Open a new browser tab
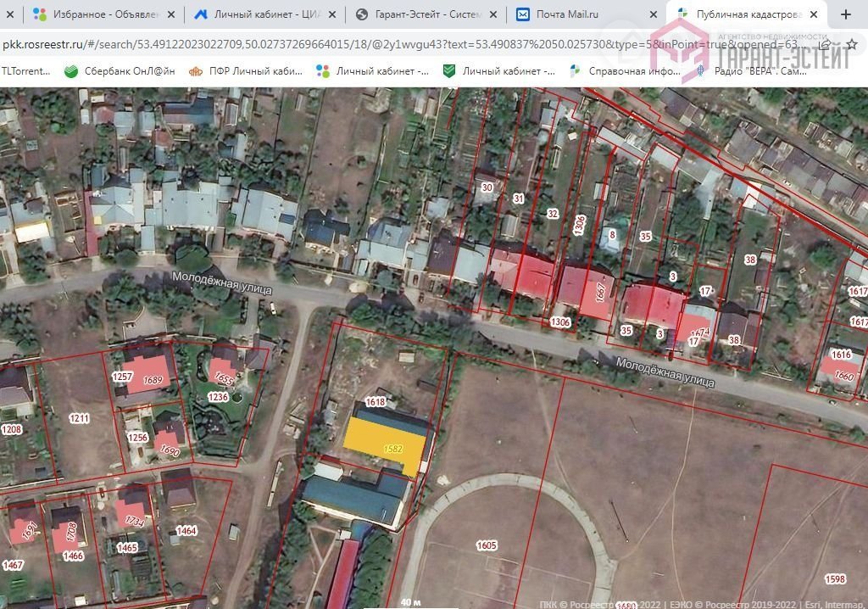The image size is (868, 609). [845, 14]
